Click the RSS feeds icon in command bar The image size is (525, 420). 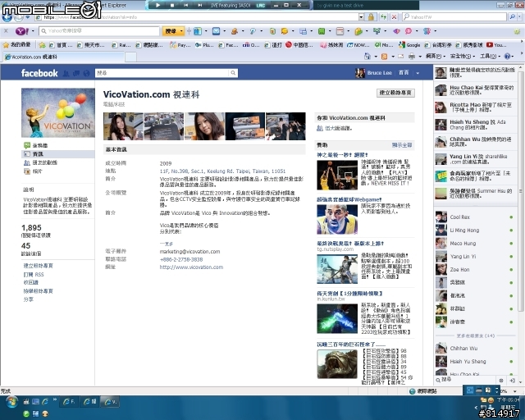[385, 57]
